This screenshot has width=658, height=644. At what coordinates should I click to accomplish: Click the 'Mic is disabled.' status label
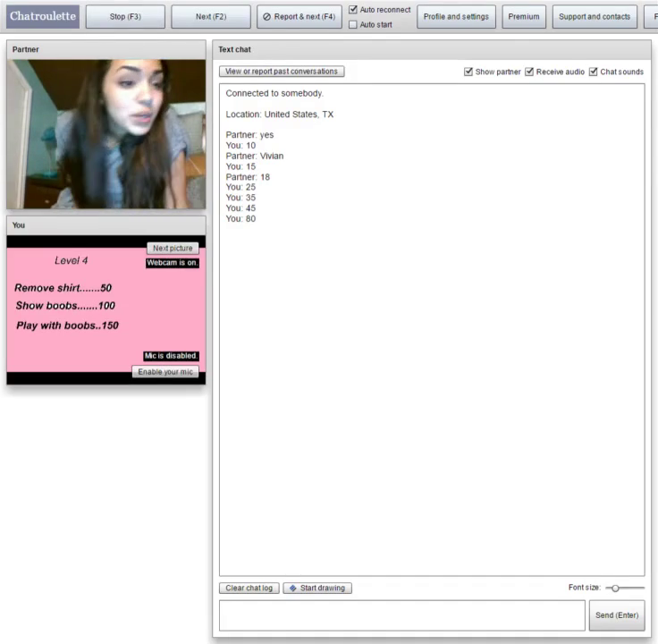point(172,356)
